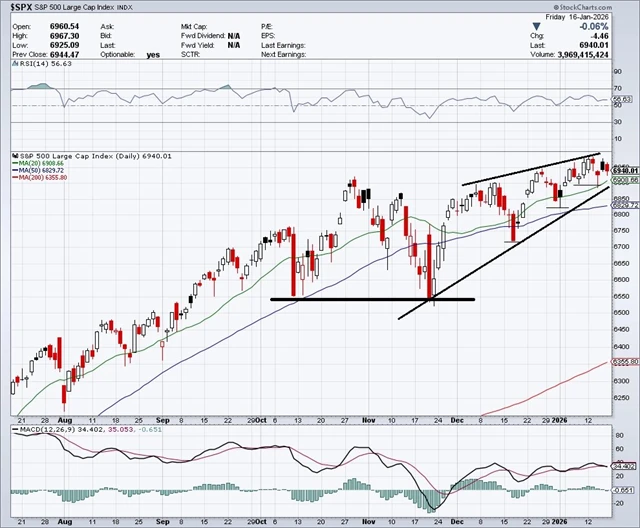Click the candlestick icon beside S&P 500 legend
The height and width of the screenshot is (528, 640).
click(16, 156)
